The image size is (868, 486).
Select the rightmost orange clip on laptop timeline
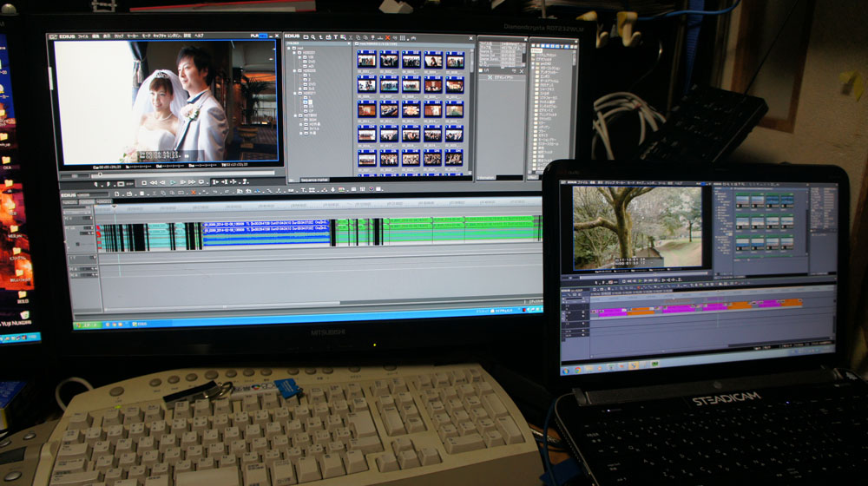pyautogui.click(x=792, y=303)
